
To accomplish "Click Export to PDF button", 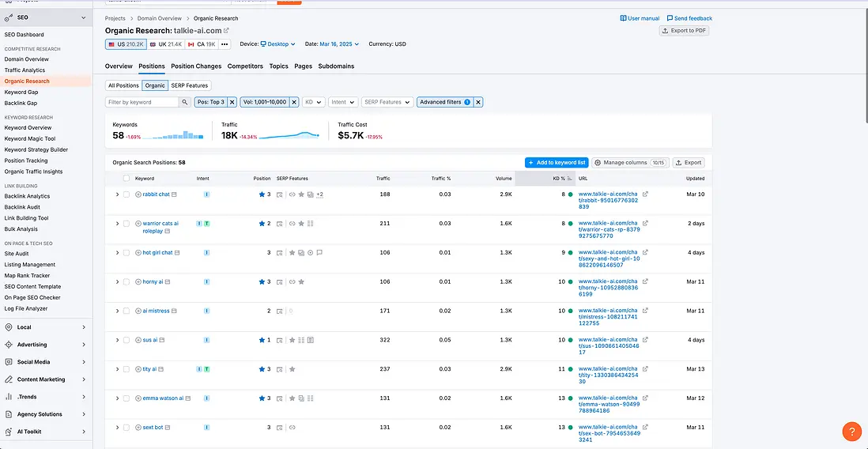I will (x=685, y=31).
